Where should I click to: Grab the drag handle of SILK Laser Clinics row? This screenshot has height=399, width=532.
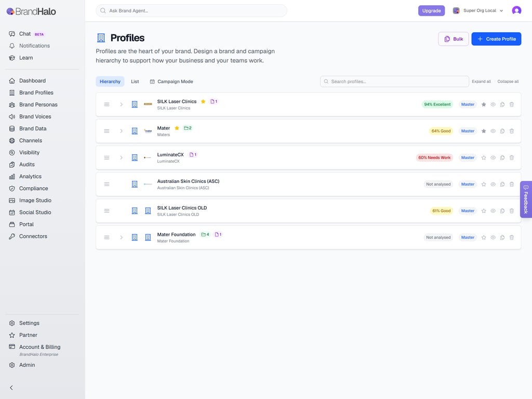pyautogui.click(x=107, y=104)
